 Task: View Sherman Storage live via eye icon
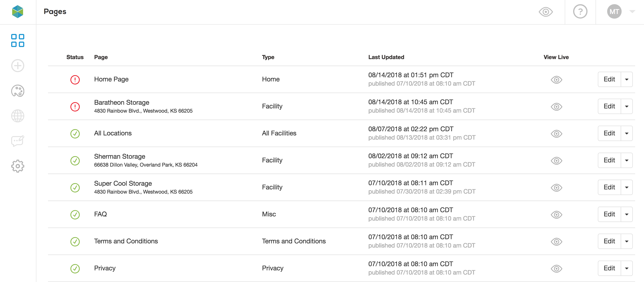(556, 161)
